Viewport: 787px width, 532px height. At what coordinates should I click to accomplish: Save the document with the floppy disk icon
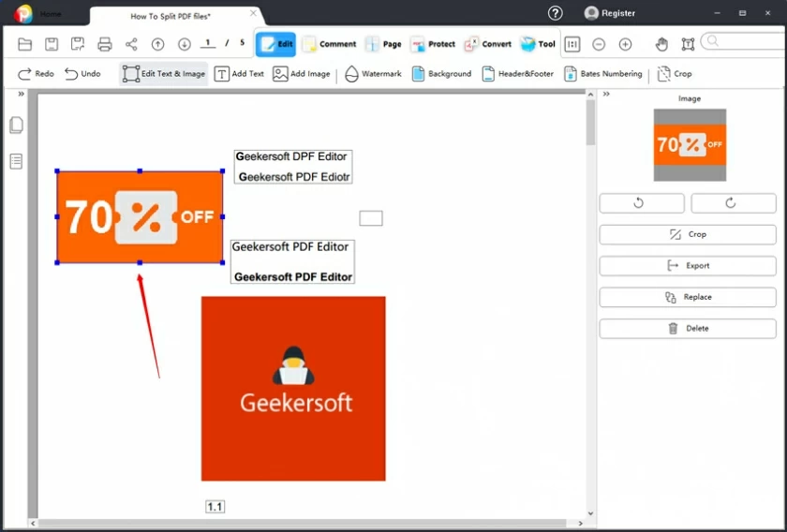[x=52, y=44]
